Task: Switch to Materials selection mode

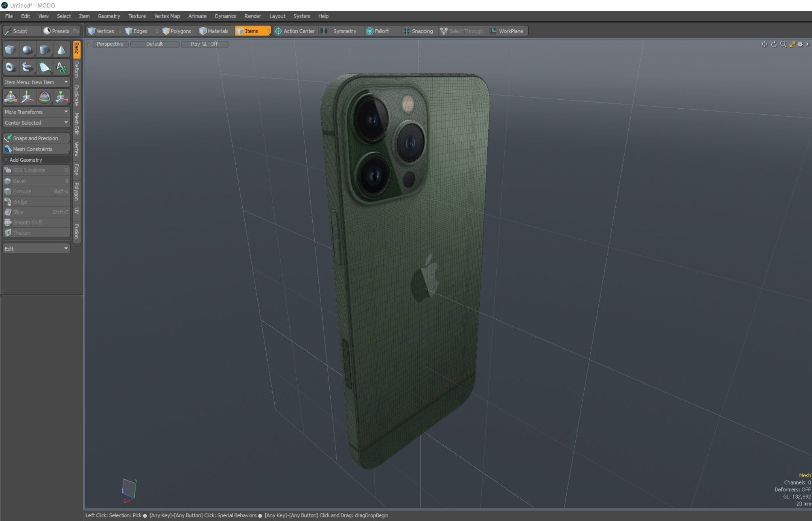Action: click(x=215, y=31)
